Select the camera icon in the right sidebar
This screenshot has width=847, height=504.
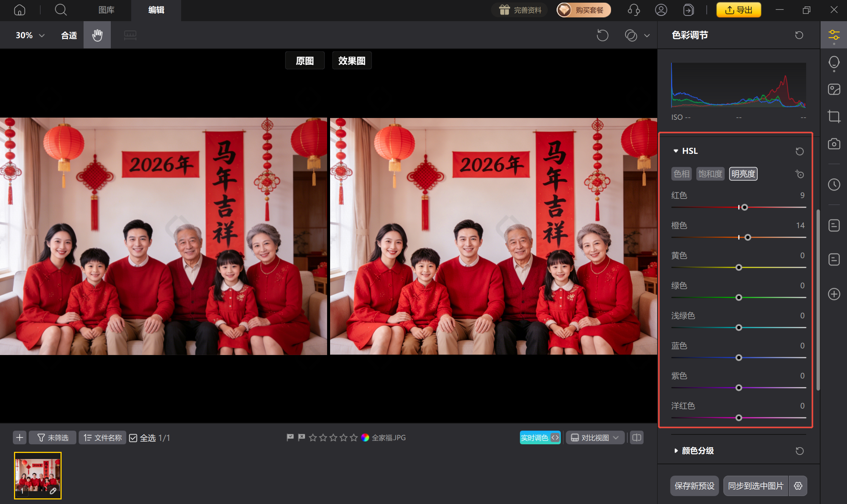pyautogui.click(x=833, y=144)
